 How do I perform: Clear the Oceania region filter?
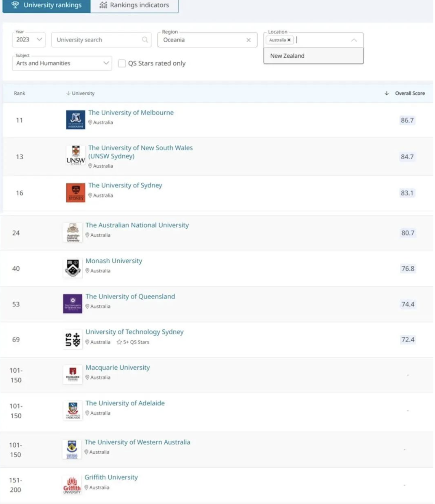249,40
